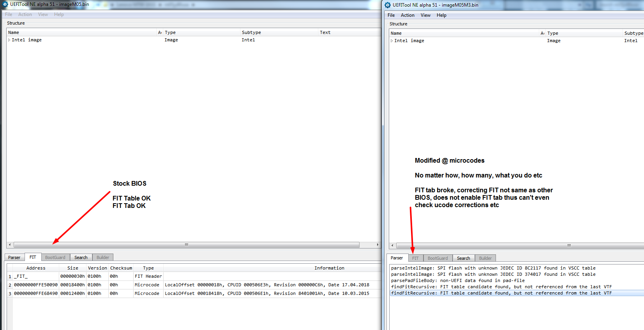The height and width of the screenshot is (330, 644).
Task: Select address 00000000FFE68490 in FIT table
Action: [x=36, y=293]
